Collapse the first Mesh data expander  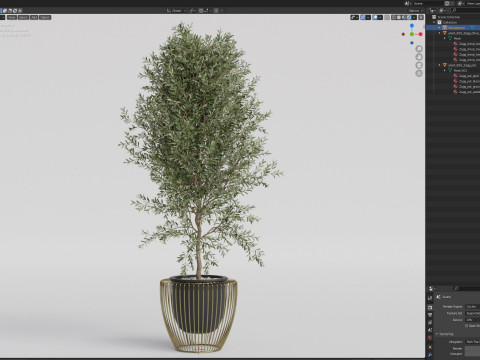pos(445,38)
